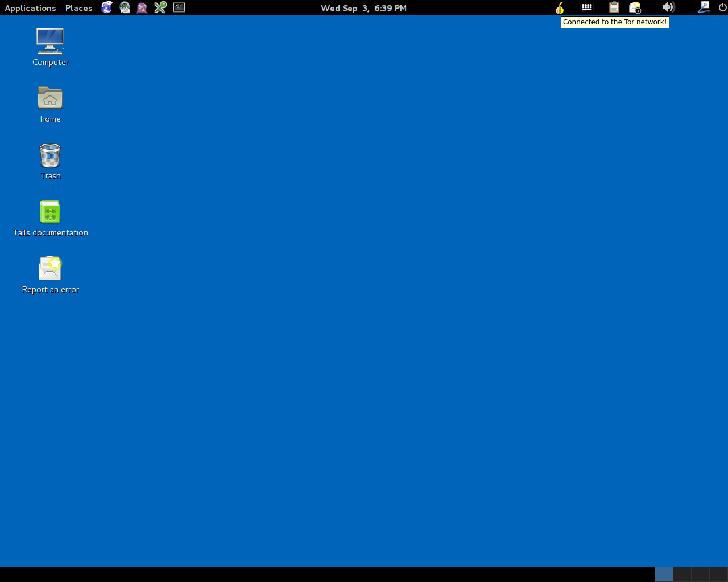Open the virtual keyboard tray icon

point(587,7)
